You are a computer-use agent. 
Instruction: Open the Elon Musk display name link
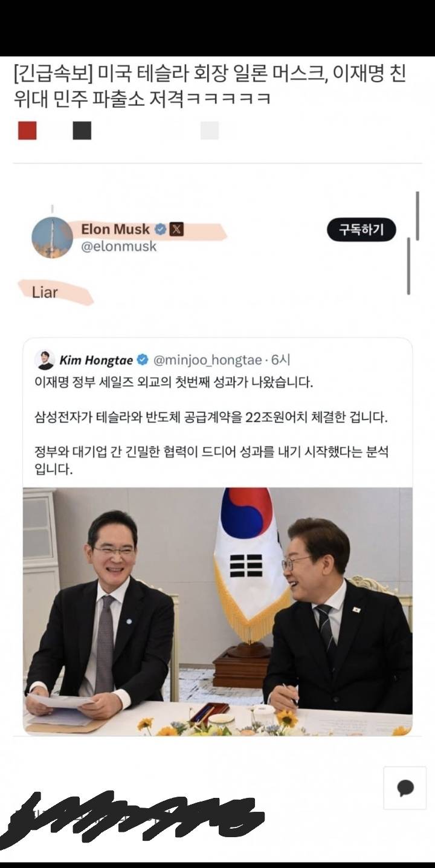(115, 229)
